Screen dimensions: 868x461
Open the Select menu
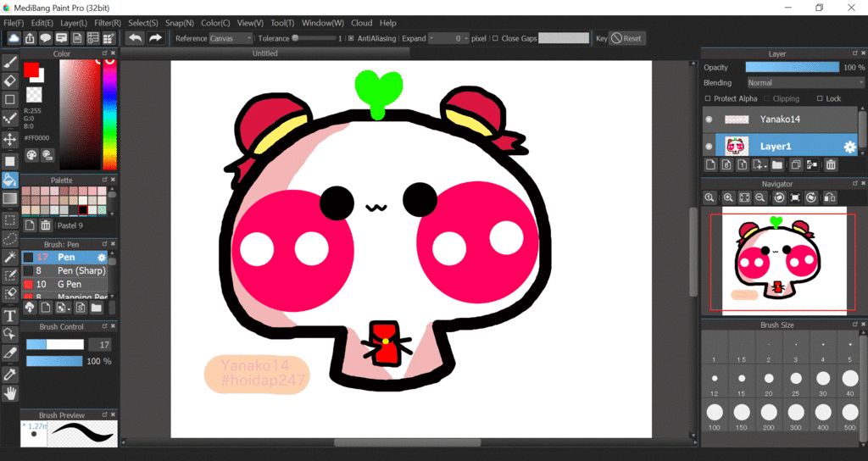pos(142,23)
